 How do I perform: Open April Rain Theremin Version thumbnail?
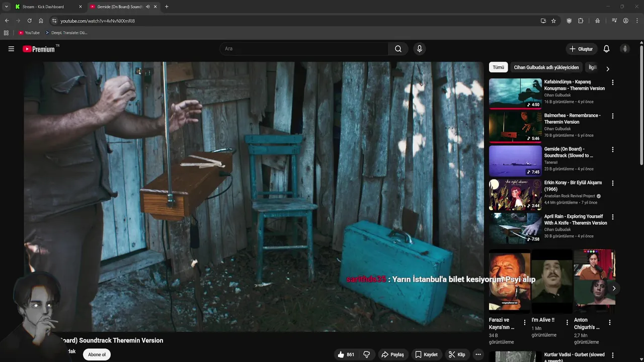515,228
